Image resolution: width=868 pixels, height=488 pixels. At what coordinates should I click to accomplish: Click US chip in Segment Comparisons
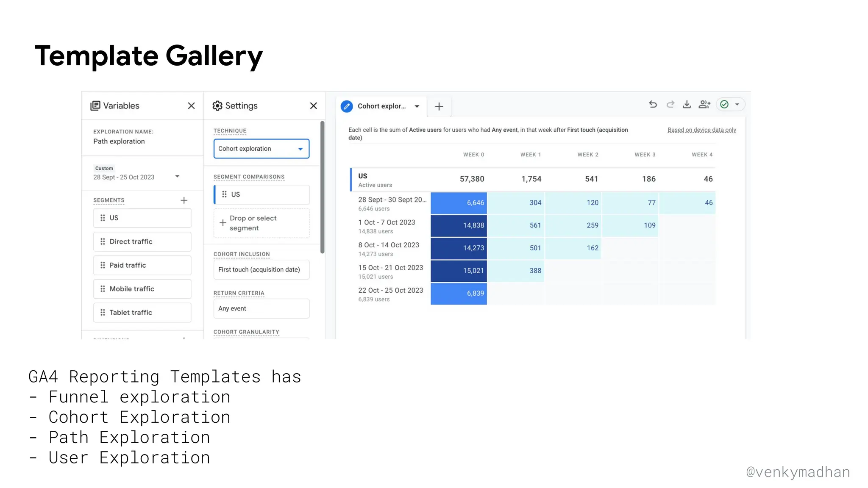[x=262, y=194]
